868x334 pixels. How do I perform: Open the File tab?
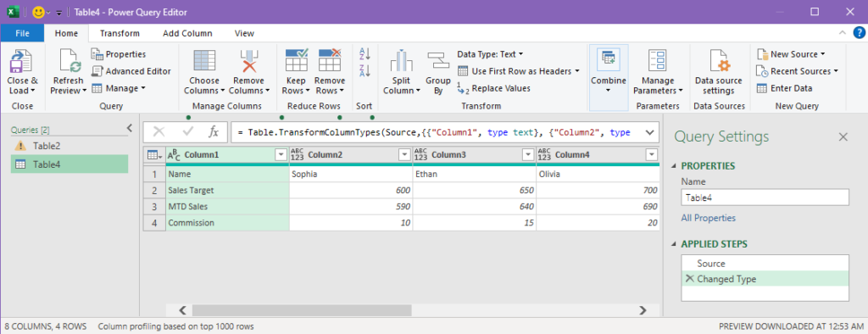coord(22,33)
